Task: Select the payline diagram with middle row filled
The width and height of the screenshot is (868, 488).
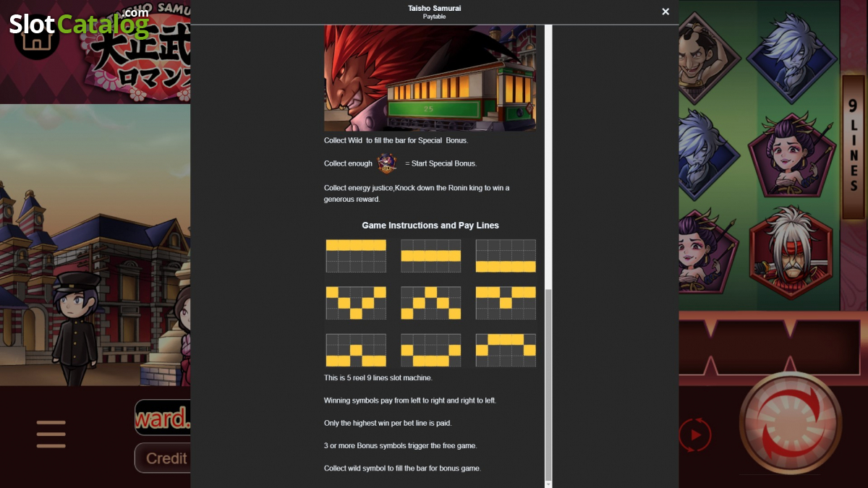Action: click(x=431, y=256)
